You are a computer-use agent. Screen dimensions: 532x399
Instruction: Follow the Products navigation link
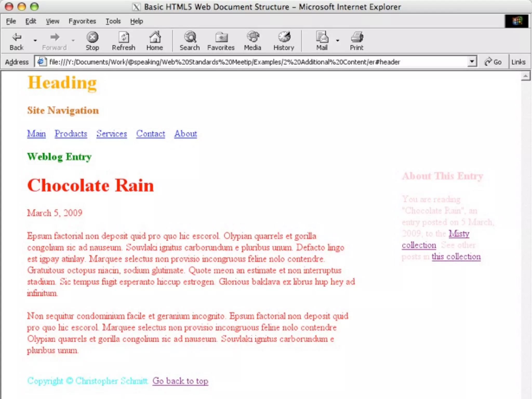71,134
